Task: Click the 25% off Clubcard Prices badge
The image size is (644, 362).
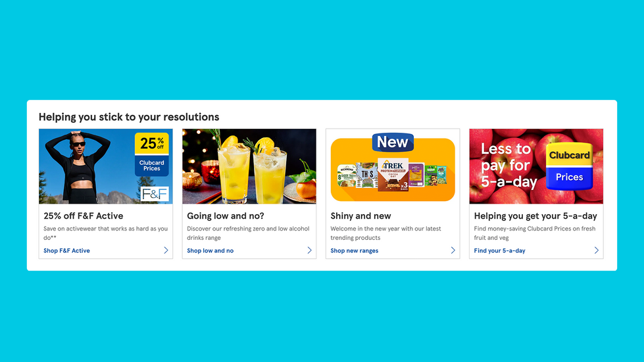Action: click(151, 154)
